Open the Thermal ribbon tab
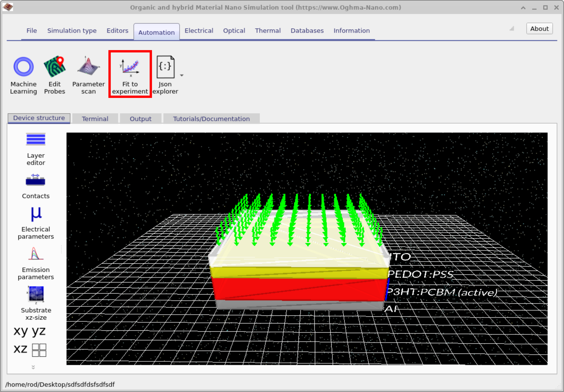This screenshot has width=564, height=392. tap(268, 30)
